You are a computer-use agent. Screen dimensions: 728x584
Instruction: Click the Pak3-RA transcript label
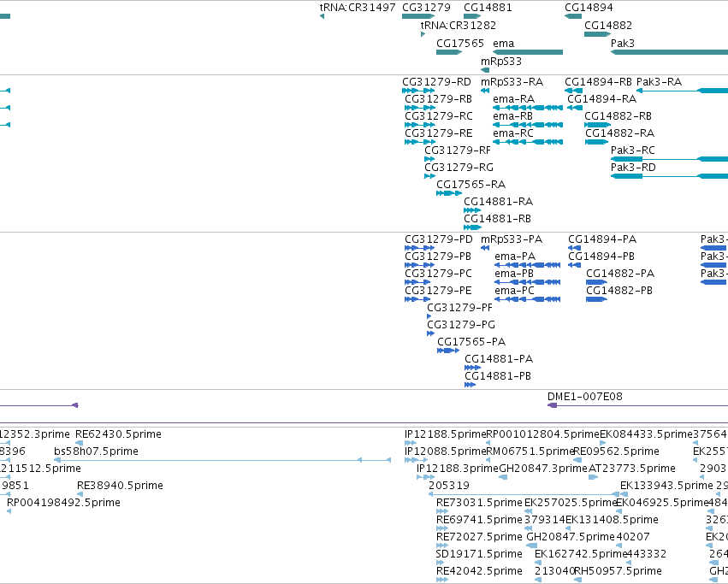pyautogui.click(x=659, y=82)
